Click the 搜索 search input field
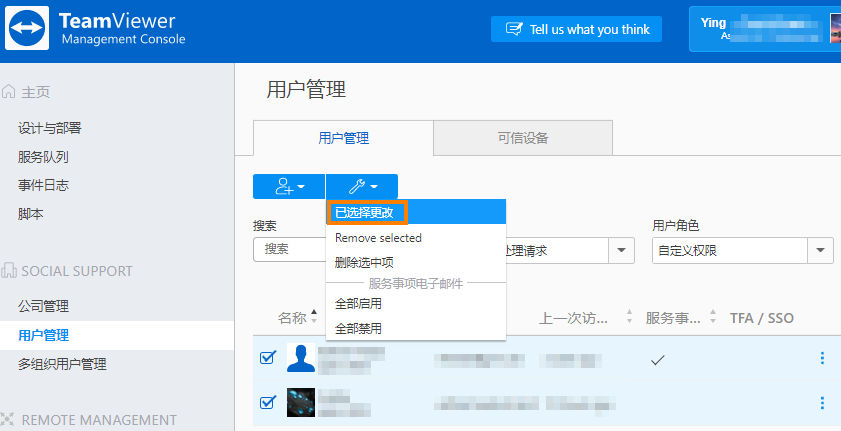The width and height of the screenshot is (841, 431). pos(290,249)
